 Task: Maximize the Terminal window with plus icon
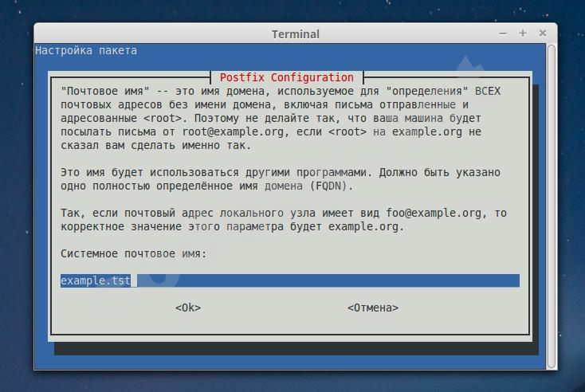[x=523, y=33]
